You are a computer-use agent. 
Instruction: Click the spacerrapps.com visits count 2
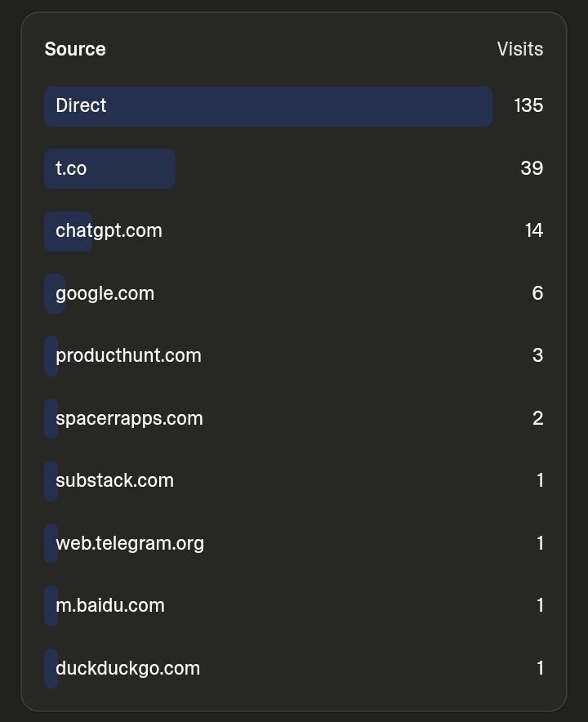(538, 418)
